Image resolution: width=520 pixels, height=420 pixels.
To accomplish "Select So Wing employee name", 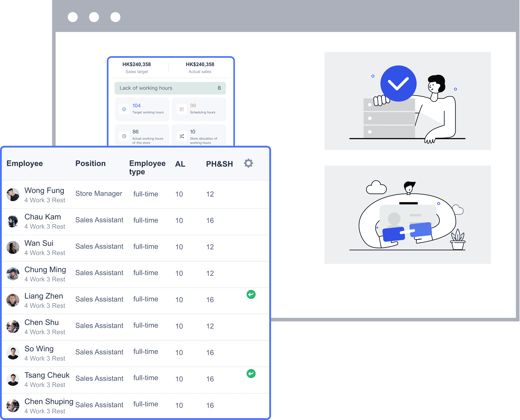I will (39, 349).
